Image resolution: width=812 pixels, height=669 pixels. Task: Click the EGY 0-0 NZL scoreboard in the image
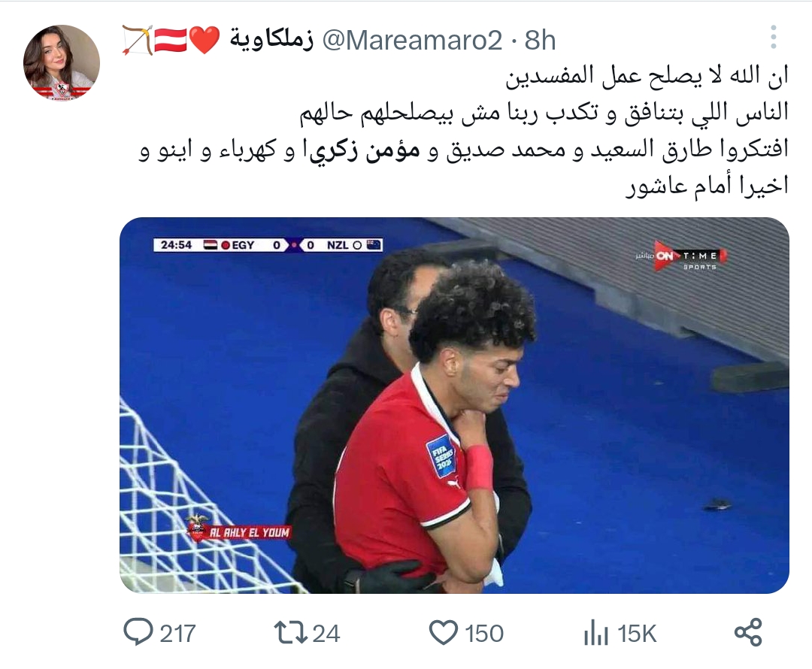point(268,245)
